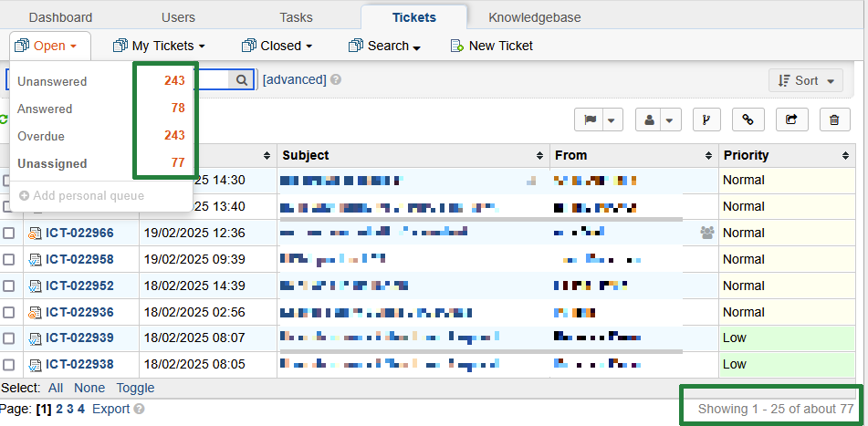Open the My Tickets dropdown
This screenshot has height=426, width=868.
coord(159,46)
